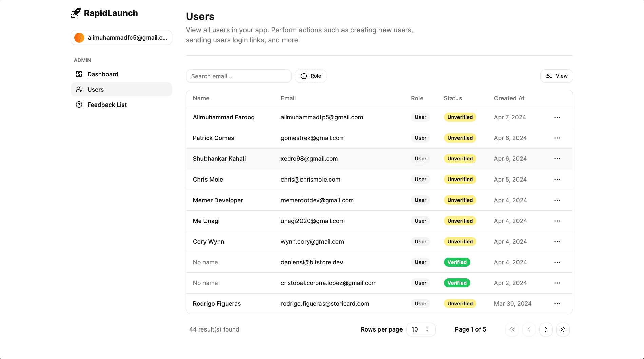Toggle Unverified status badge for Alimuhammad Farooq
The image size is (644, 359).
click(460, 117)
